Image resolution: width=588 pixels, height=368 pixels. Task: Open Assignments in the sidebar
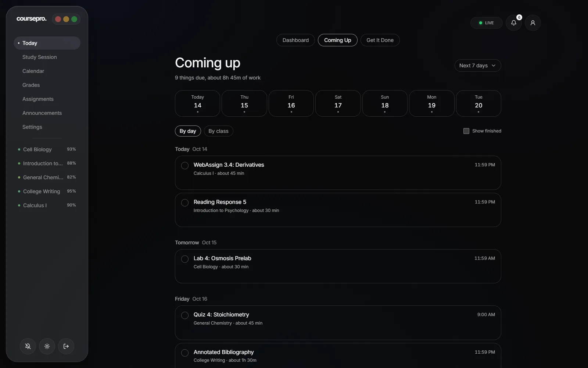click(x=47, y=99)
